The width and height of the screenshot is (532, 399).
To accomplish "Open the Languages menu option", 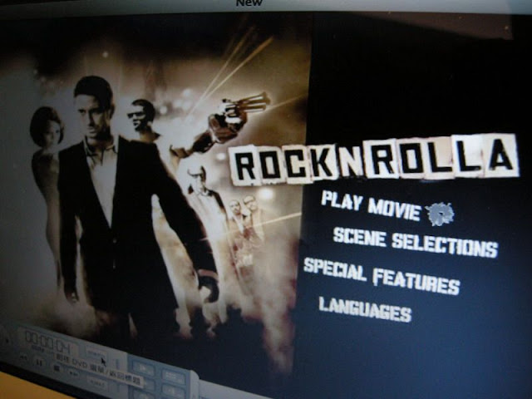I will (x=366, y=309).
